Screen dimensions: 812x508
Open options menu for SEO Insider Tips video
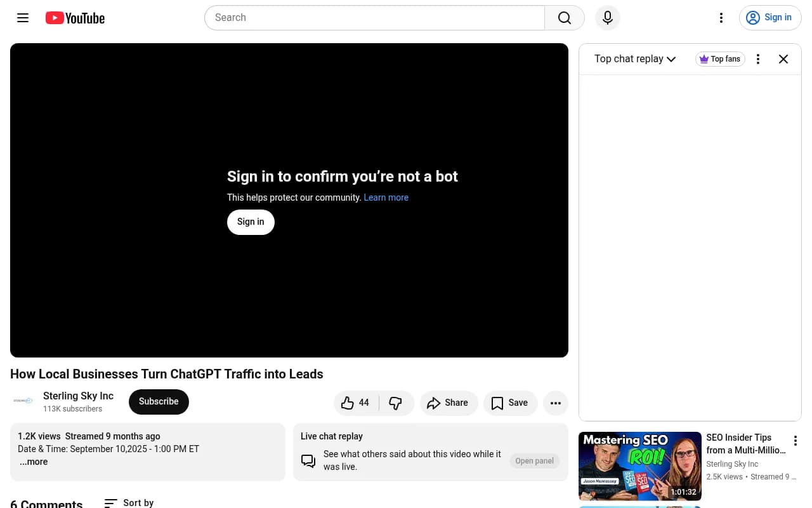[x=796, y=441]
